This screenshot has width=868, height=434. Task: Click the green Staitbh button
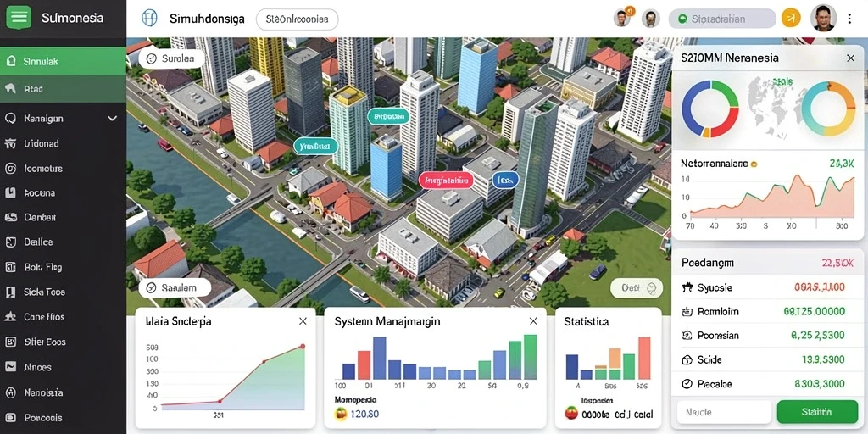click(817, 412)
